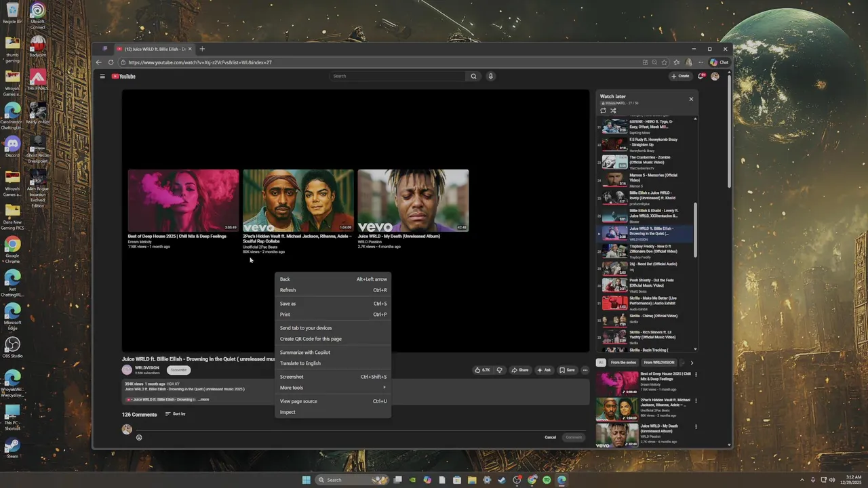Image resolution: width=868 pixels, height=488 pixels.
Task: Open options for Best of Deep House suggestion
Action: point(696,375)
